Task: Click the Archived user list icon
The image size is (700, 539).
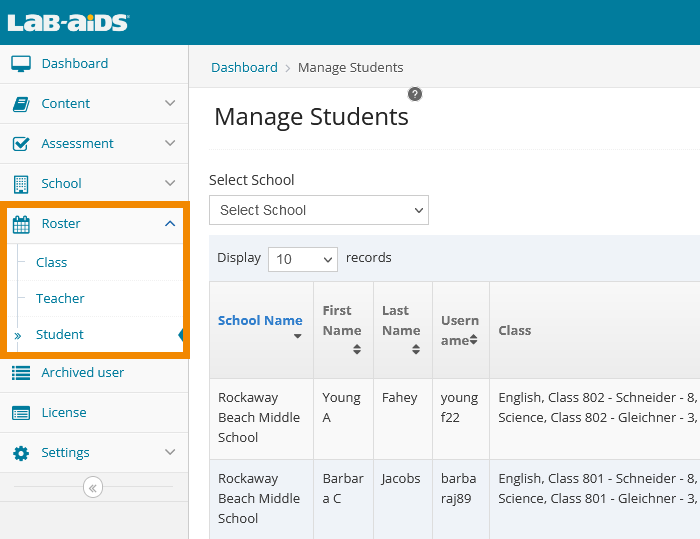Action: [21, 373]
